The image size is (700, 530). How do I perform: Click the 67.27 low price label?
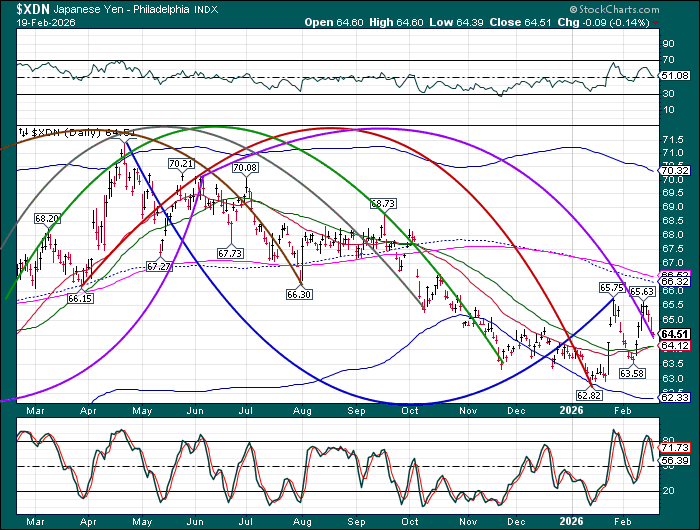158,267
